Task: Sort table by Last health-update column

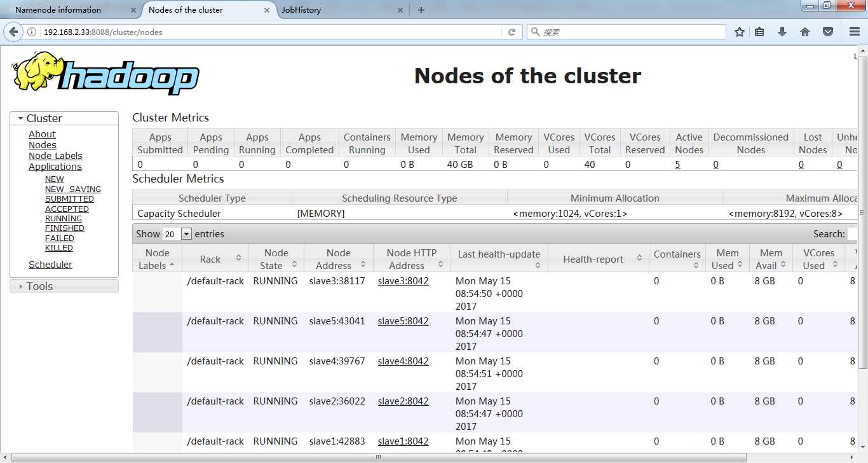Action: [x=499, y=259]
